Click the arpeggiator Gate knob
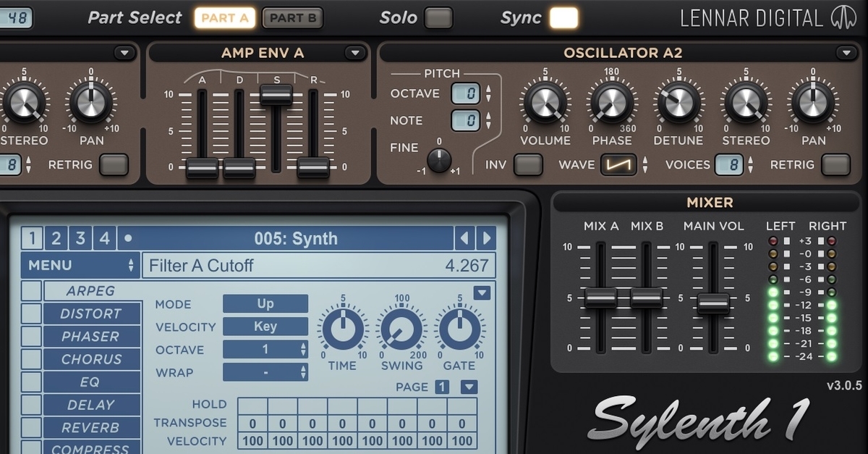868x454 pixels. pyautogui.click(x=459, y=329)
